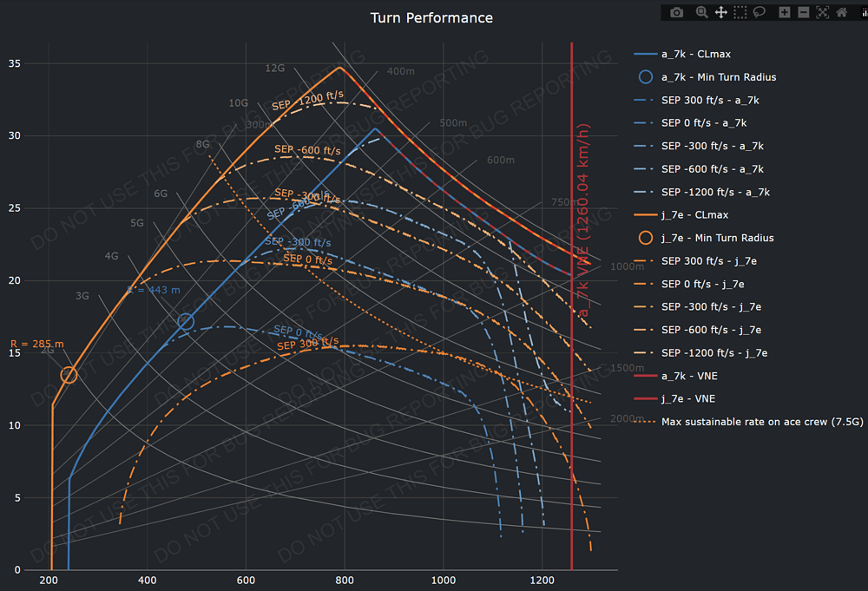Choose the Box Select tool

[x=740, y=12]
